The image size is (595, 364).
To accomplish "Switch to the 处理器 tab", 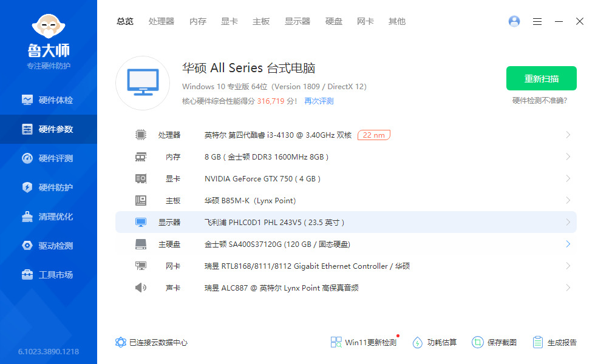I will (161, 22).
